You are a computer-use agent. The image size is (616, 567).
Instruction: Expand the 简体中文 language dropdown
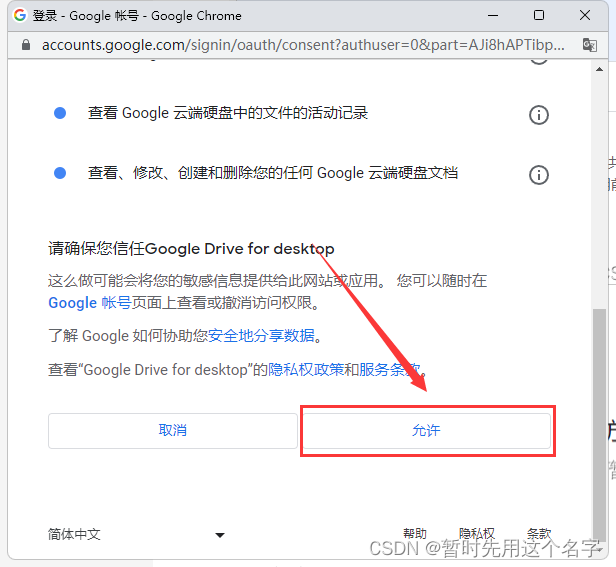[136, 534]
